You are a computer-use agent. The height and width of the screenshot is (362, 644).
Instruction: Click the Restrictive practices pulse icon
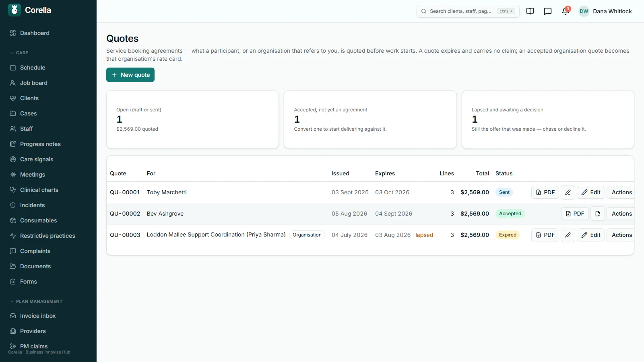(13, 236)
